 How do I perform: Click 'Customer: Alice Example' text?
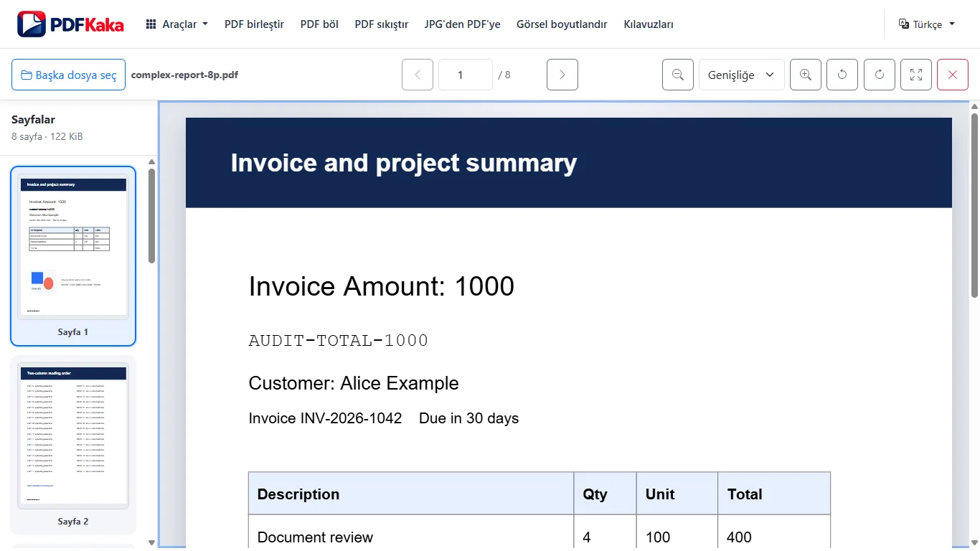pos(354,383)
